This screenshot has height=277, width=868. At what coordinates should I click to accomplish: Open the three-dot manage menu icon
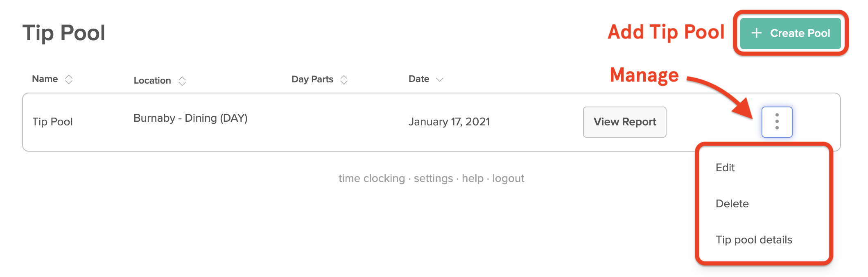[777, 122]
